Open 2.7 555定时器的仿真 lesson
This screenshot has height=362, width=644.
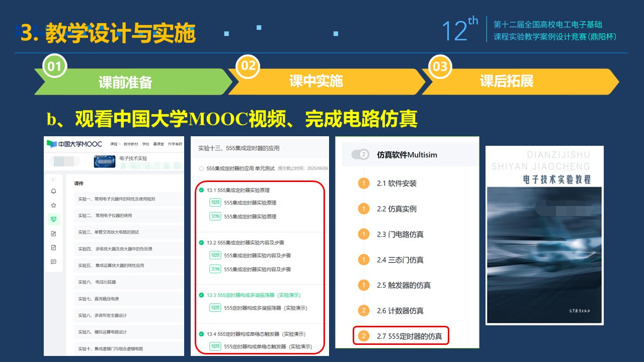pyautogui.click(x=409, y=336)
